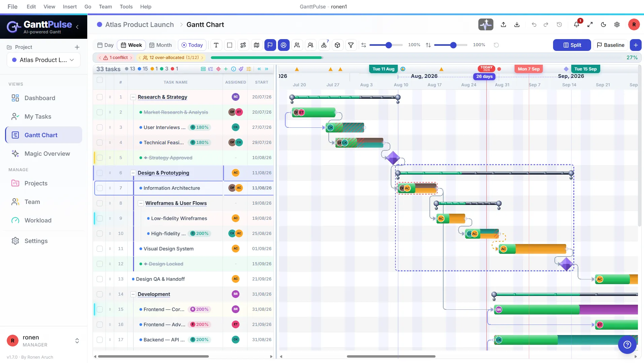Collapse the Wireframes & User Flows group
Viewport: 644px width, 363px height.
[141, 203]
